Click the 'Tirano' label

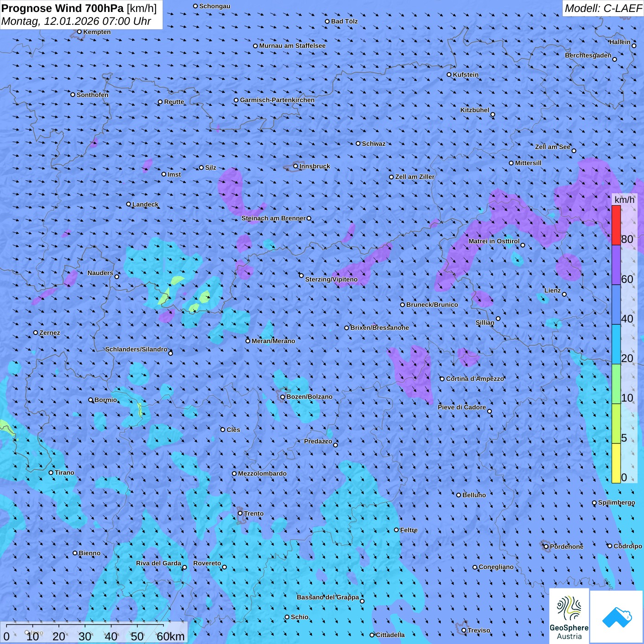click(64, 472)
